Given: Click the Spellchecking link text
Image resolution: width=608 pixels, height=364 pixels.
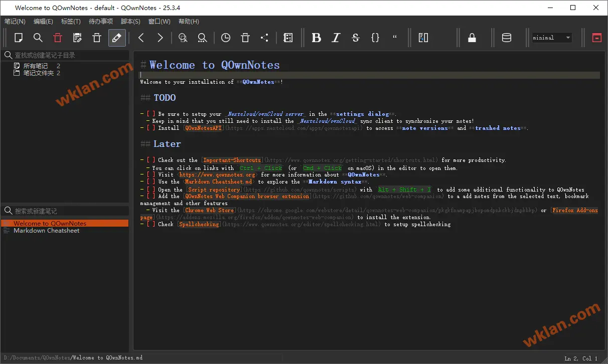Looking at the screenshot, I should pos(199,225).
